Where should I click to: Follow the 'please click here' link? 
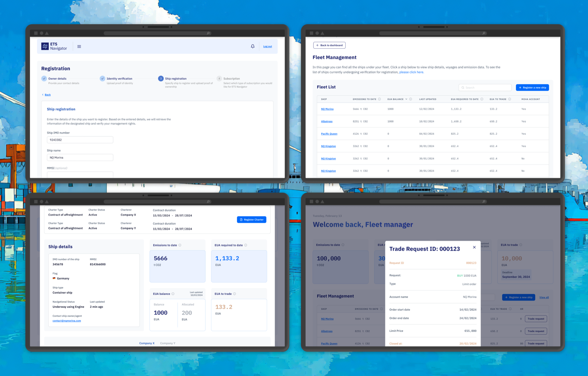tap(411, 72)
